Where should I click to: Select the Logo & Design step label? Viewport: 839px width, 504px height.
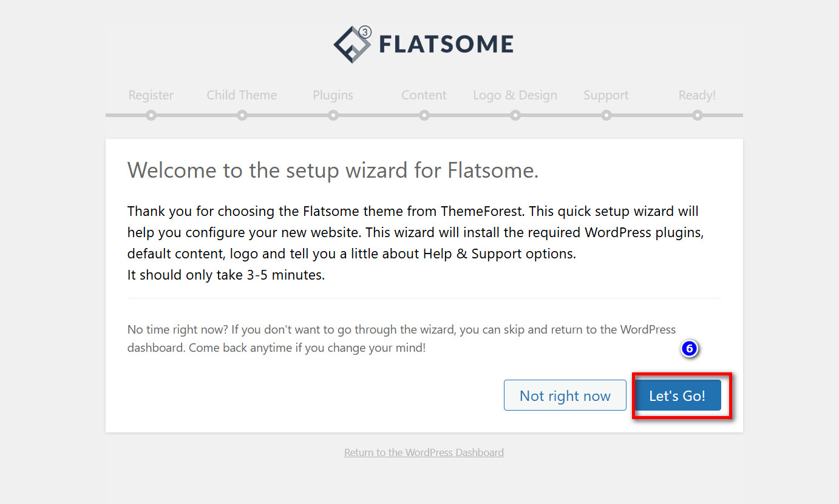(x=515, y=95)
